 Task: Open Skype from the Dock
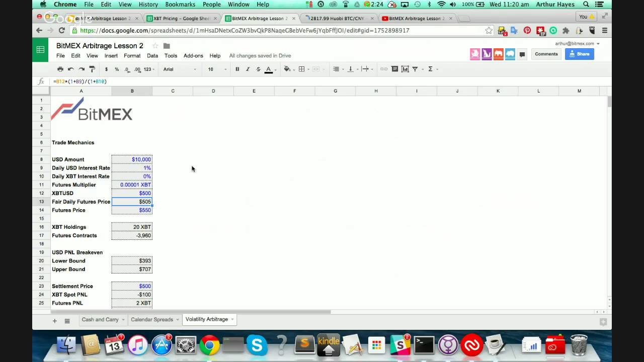(257, 345)
